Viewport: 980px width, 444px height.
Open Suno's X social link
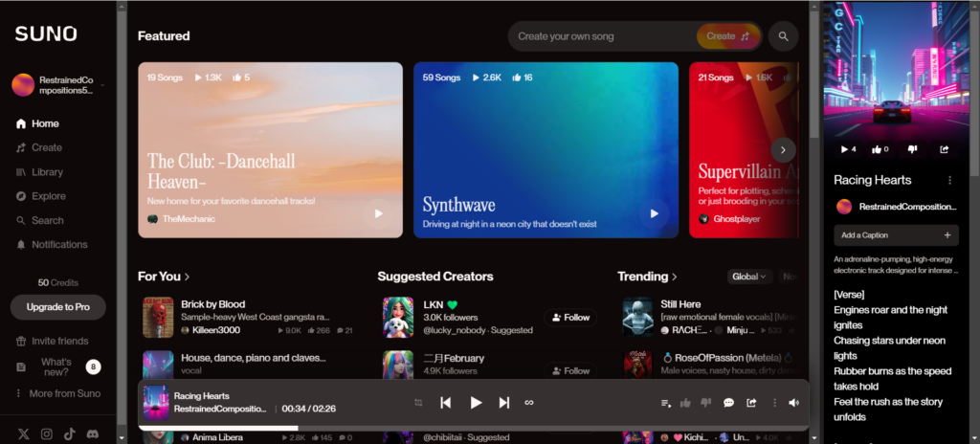24,434
